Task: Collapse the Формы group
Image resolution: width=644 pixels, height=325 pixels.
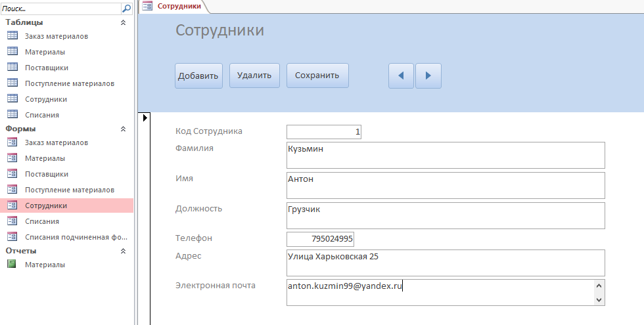Action: pos(123,129)
